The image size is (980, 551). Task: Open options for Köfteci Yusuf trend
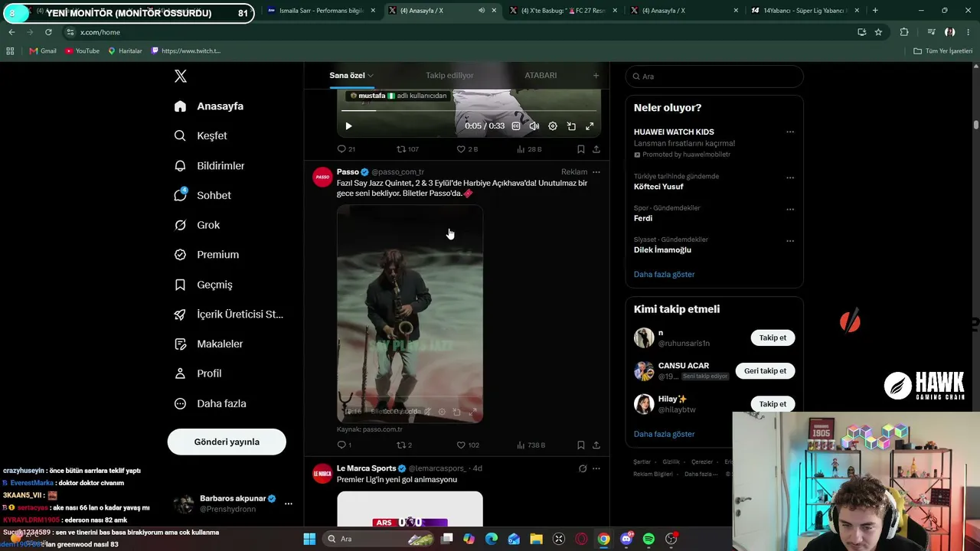pyautogui.click(x=790, y=178)
